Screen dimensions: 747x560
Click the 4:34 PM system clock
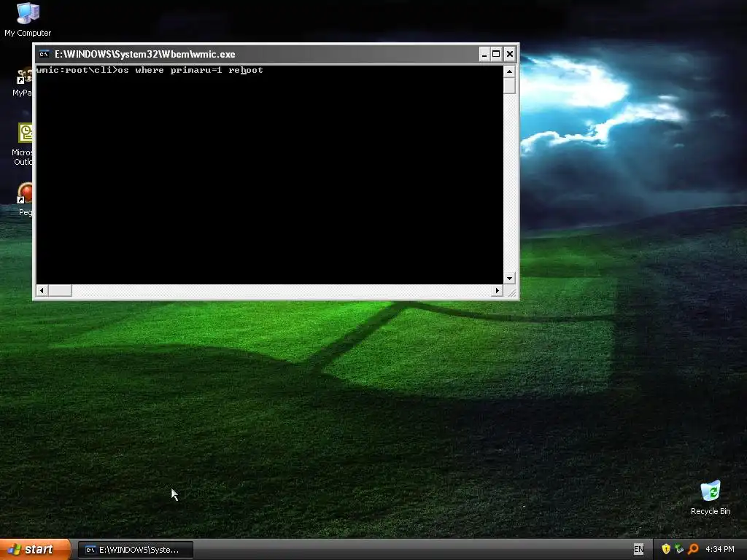click(x=720, y=549)
